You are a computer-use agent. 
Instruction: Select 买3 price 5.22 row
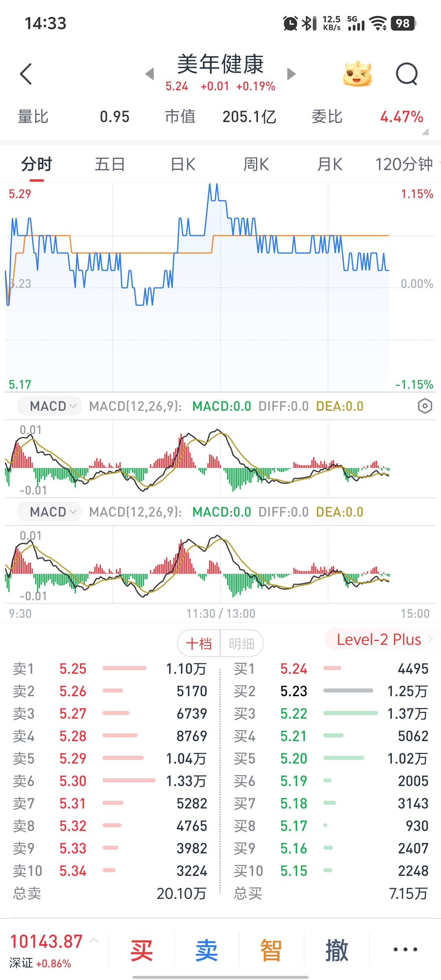point(331,713)
